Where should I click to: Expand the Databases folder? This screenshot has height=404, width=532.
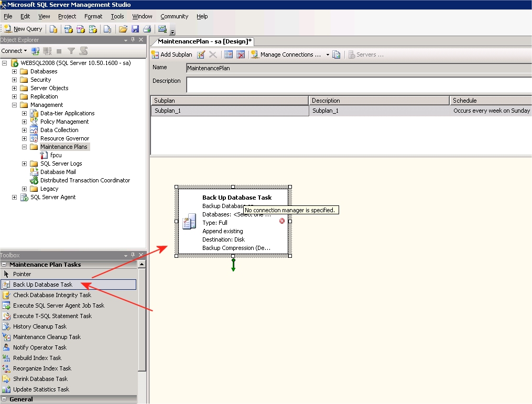(x=14, y=72)
